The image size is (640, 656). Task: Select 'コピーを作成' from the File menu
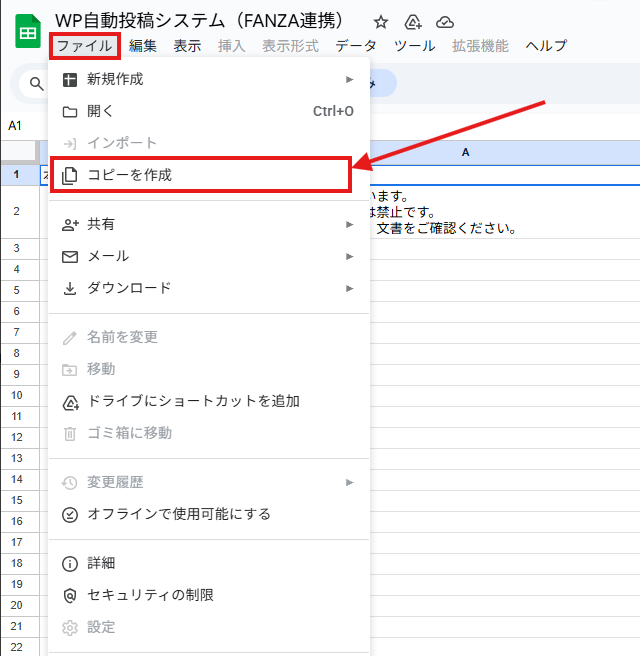[x=130, y=175]
